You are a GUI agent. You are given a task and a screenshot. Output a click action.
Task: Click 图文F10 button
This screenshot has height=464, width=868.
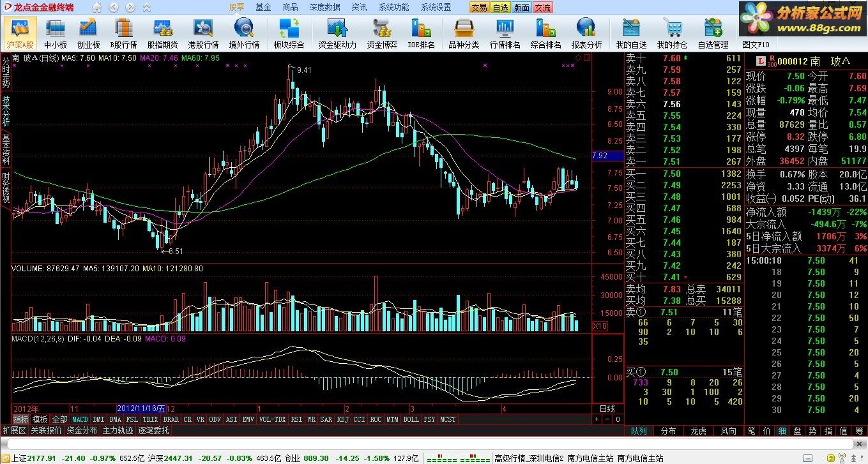756,45
